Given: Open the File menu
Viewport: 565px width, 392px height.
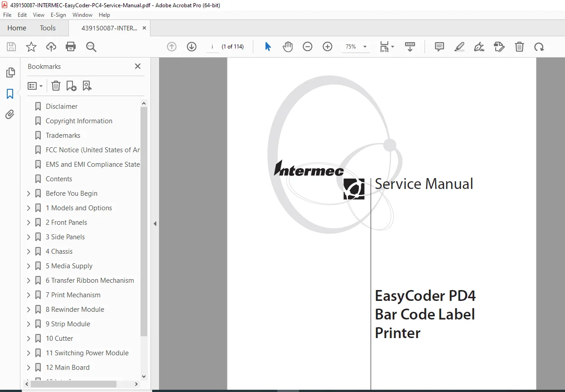Looking at the screenshot, I should coord(7,15).
